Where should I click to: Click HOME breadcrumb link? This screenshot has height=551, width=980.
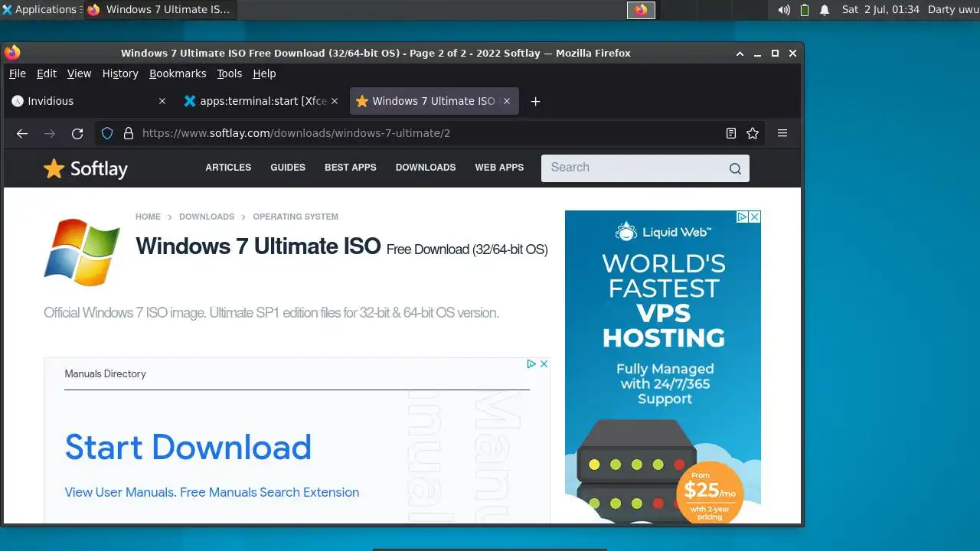coord(149,217)
